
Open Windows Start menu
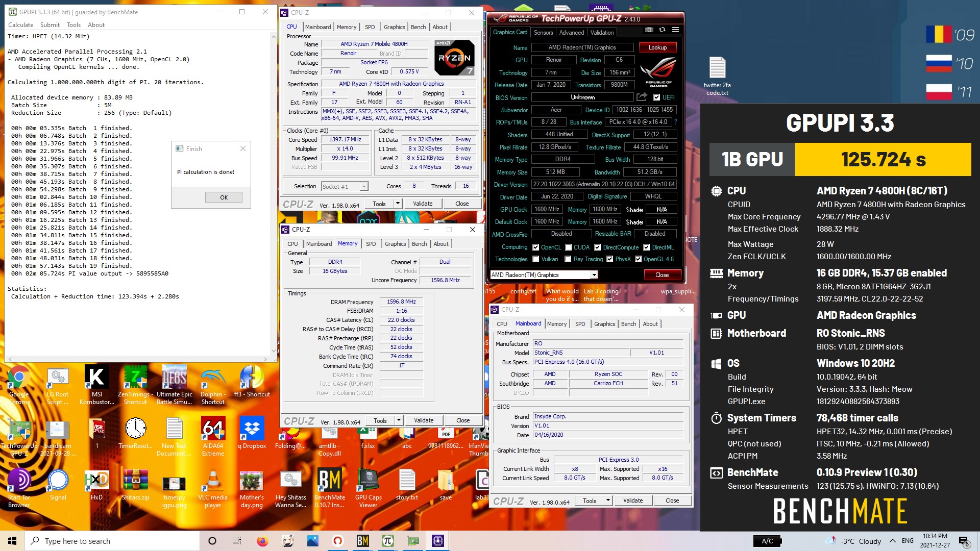(x=12, y=541)
